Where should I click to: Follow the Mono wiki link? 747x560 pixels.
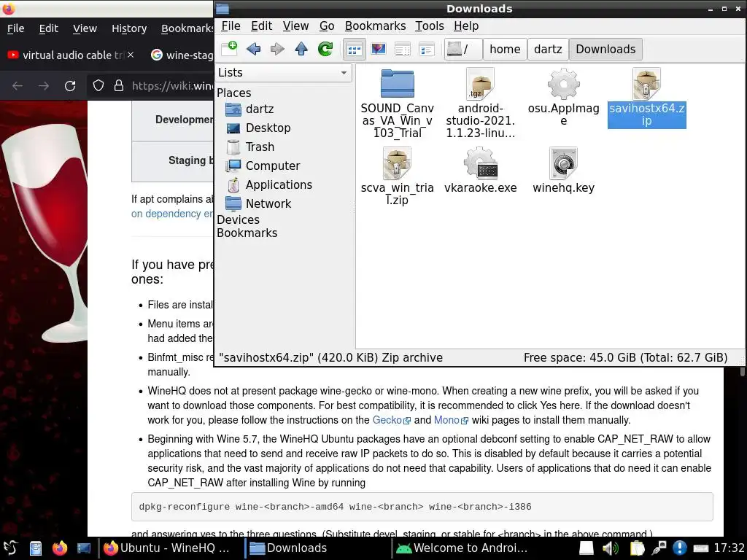pyautogui.click(x=451, y=420)
